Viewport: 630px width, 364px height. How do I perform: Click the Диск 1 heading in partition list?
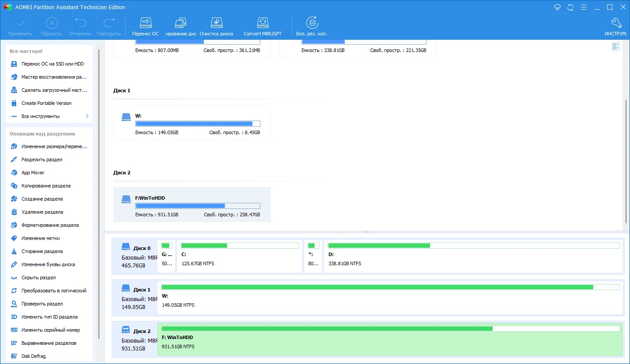(122, 90)
